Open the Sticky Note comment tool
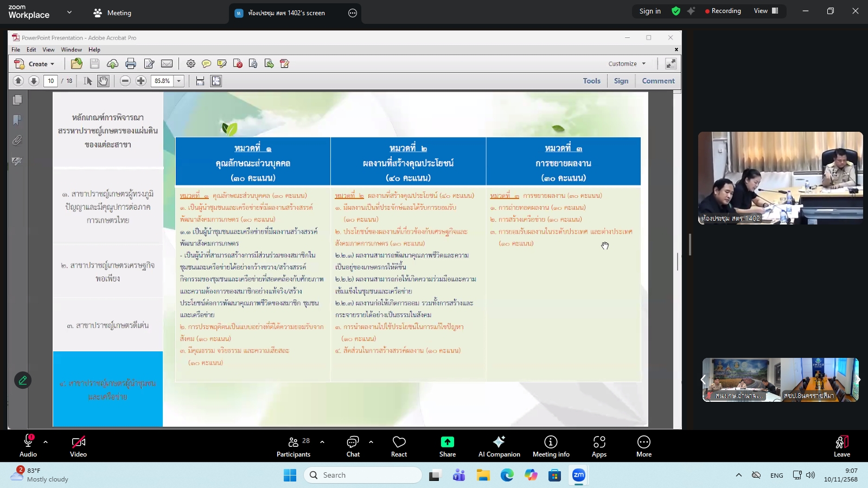Image resolution: width=868 pixels, height=488 pixels. pos(207,63)
